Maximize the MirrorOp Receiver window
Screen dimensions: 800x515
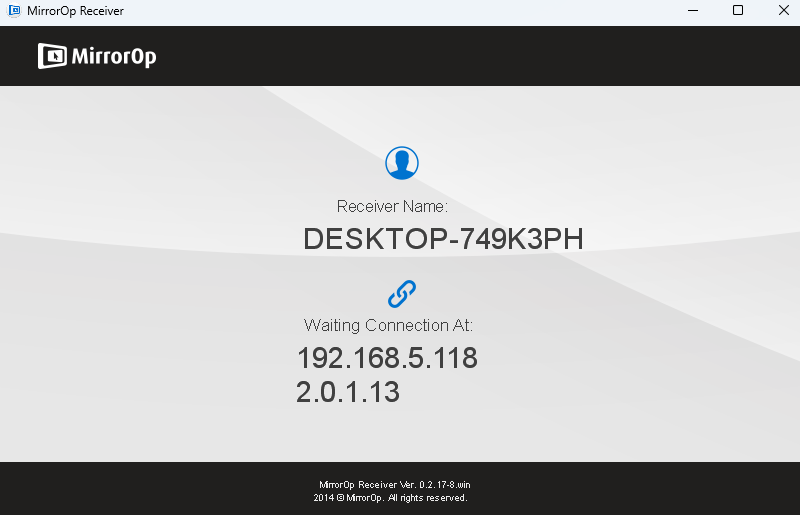pyautogui.click(x=738, y=10)
